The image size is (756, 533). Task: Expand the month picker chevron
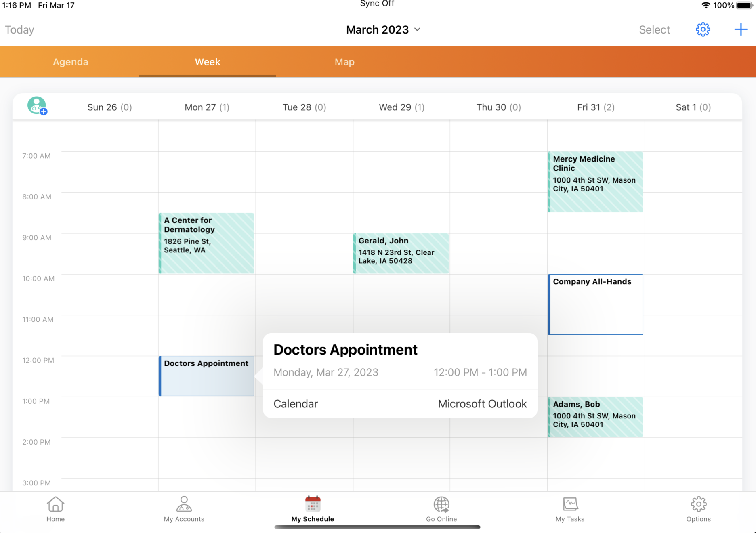pos(418,29)
